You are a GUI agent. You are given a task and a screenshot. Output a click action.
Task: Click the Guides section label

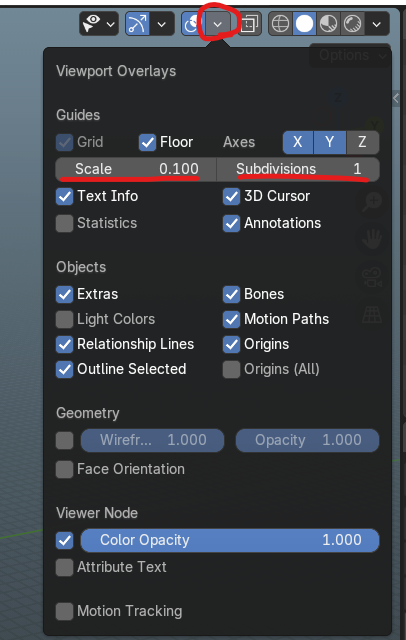click(78, 115)
